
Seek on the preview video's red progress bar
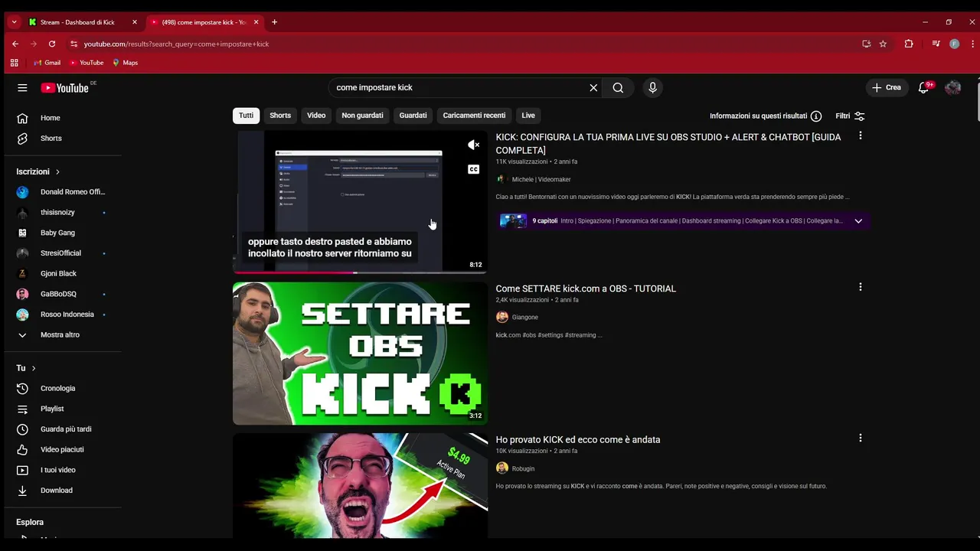pyautogui.click(x=360, y=272)
